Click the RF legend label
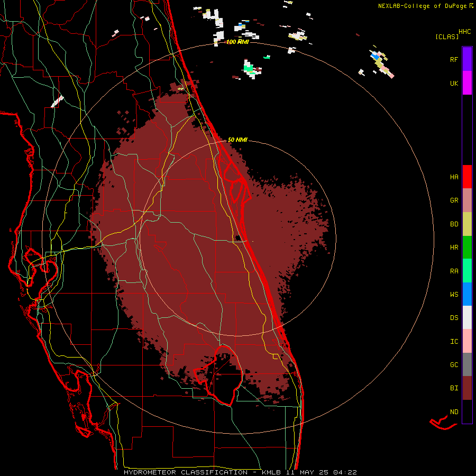The image size is (476, 476). click(x=454, y=59)
